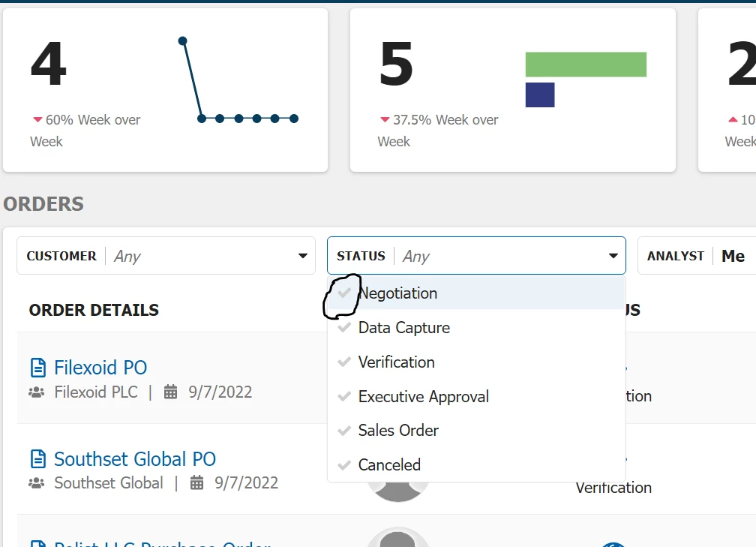This screenshot has width=756, height=547.
Task: Click the first peak point on line chart
Action: pyautogui.click(x=183, y=41)
